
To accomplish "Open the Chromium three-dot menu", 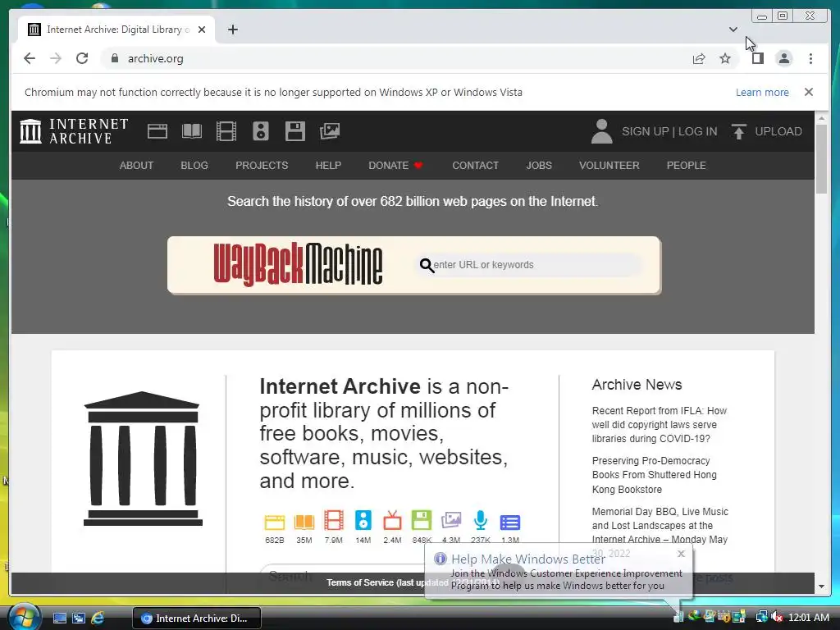I will 810,58.
